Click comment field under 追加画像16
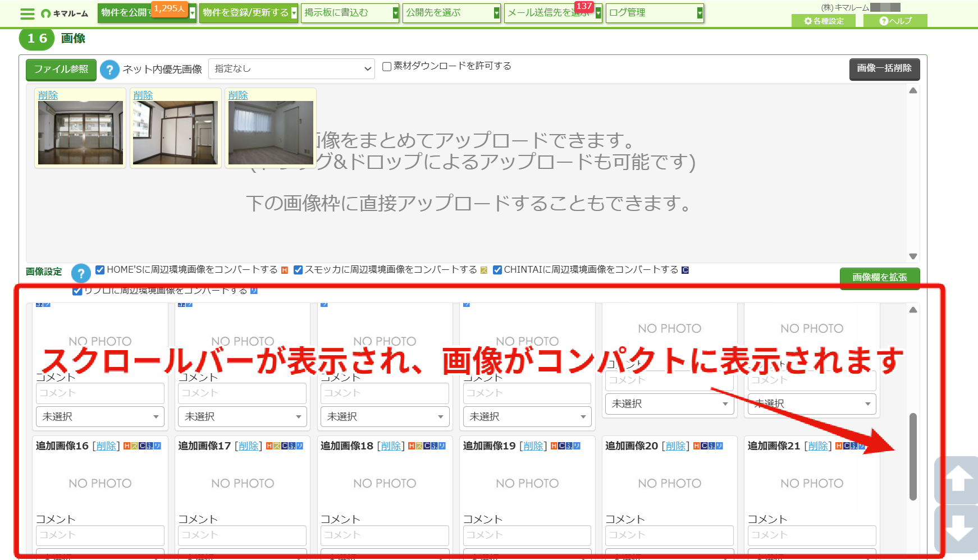Viewport: 978px width, 560px height. pyautogui.click(x=100, y=535)
